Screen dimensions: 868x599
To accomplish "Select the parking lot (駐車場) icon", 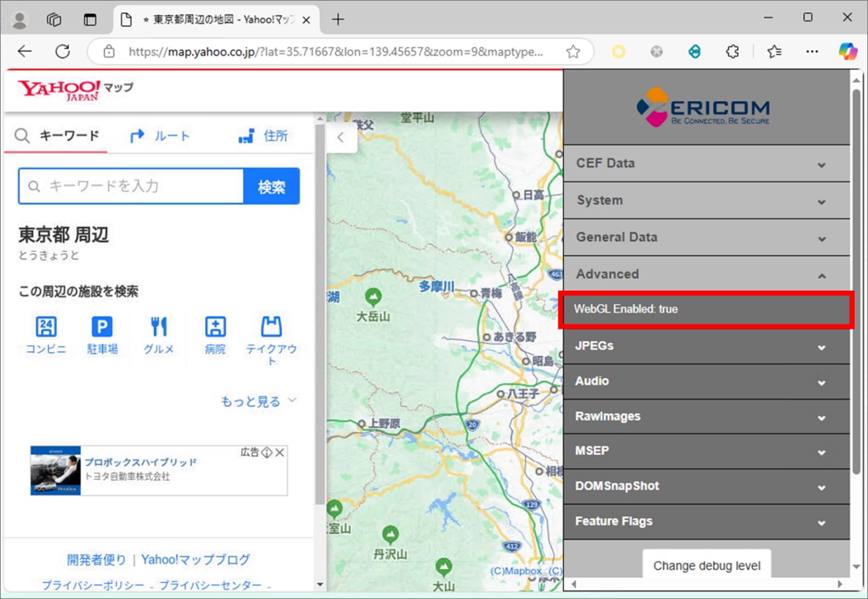I will [103, 327].
